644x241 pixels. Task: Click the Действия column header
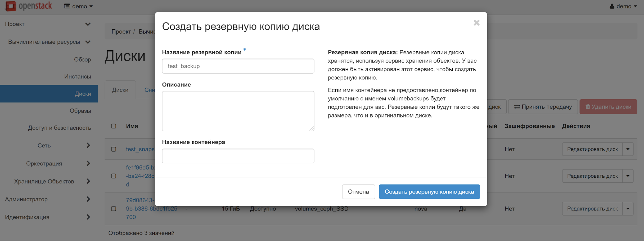coord(576,126)
